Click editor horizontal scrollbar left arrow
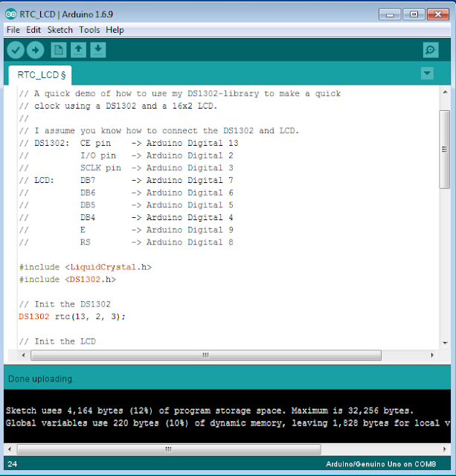This screenshot has height=476, width=456. (x=23, y=356)
